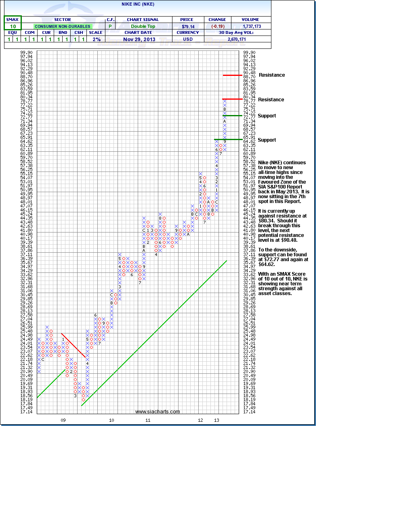Click the SECTOR column header
The image size is (395, 532).
click(x=63, y=20)
